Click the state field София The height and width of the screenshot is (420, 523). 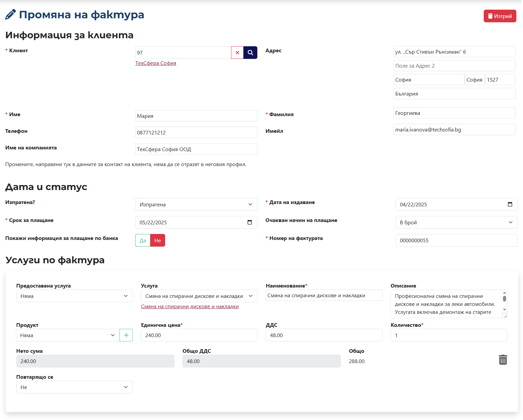[475, 80]
